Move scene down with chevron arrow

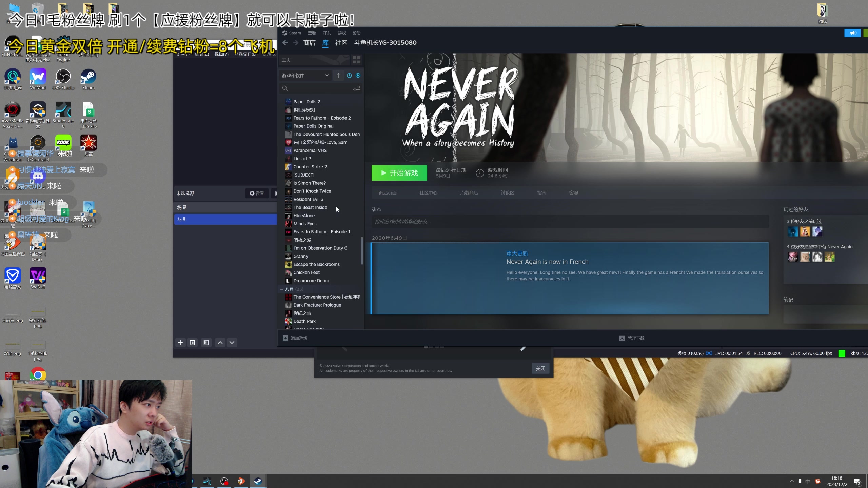pyautogui.click(x=232, y=343)
